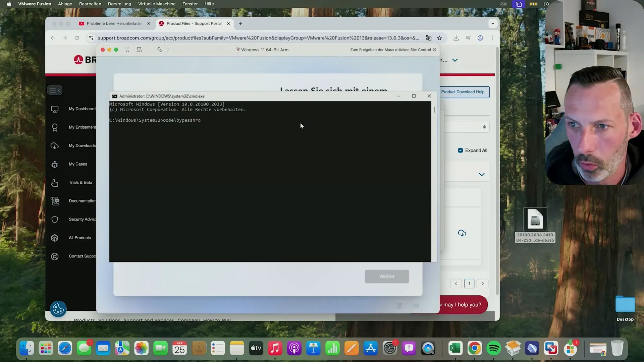Open the Hilfe menu
This screenshot has width=644, height=362.
tap(209, 4)
